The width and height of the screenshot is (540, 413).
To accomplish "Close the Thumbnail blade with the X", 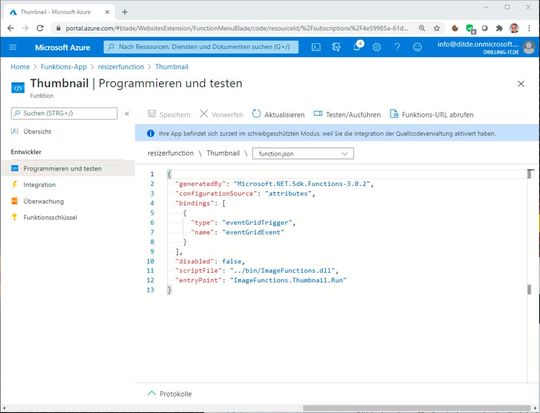I will tap(521, 84).
